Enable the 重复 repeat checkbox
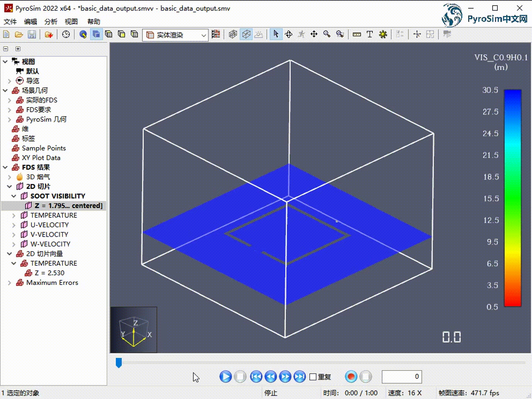 pos(313,377)
